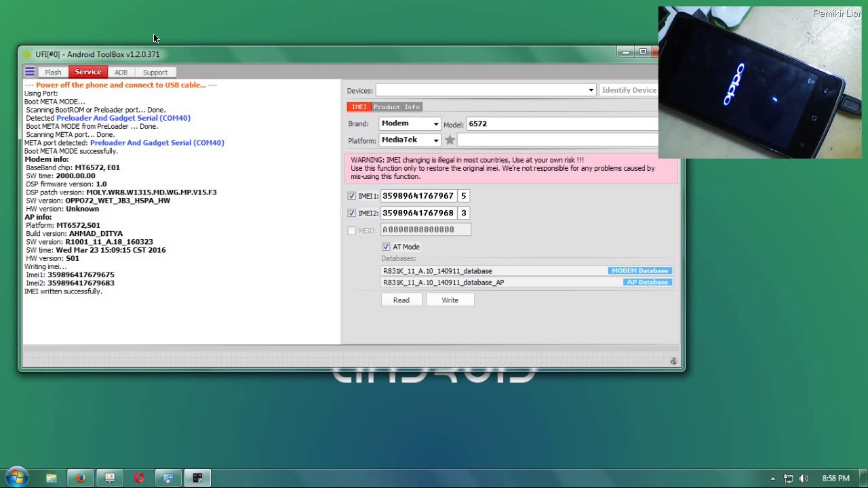Click the empty field next to the star
The height and width of the screenshot is (488, 868).
point(557,140)
